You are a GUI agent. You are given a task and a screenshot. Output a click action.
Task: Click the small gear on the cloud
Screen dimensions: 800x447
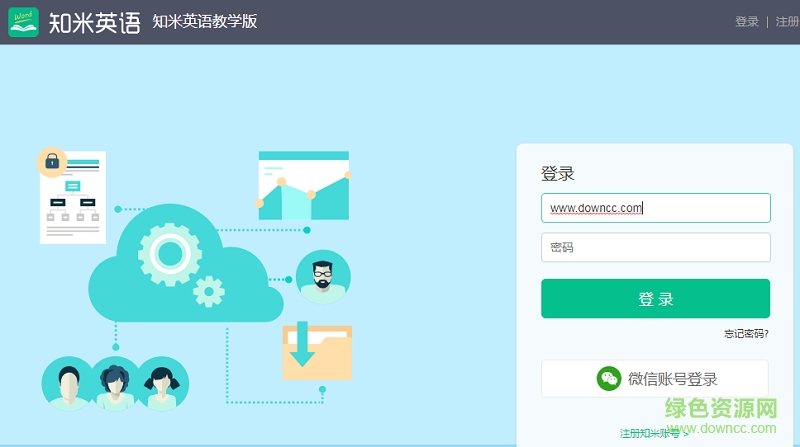[209, 292]
